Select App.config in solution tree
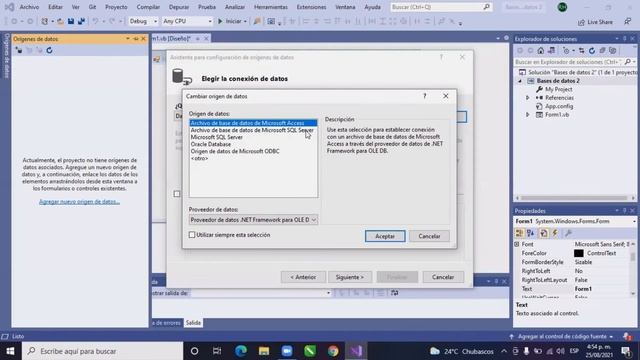640x360 pixels. (x=559, y=106)
